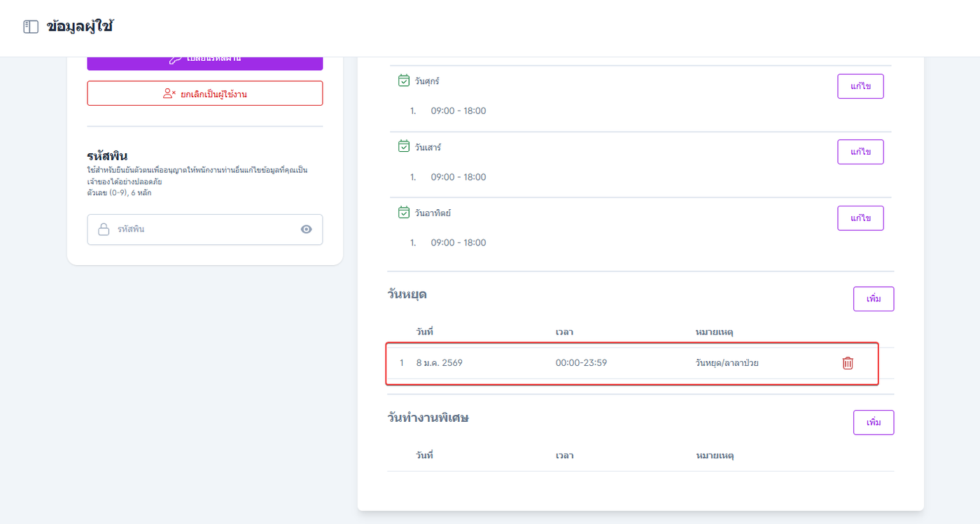Add a new วันทำงานพิเศษ entry
The image size is (980, 524).
click(873, 423)
